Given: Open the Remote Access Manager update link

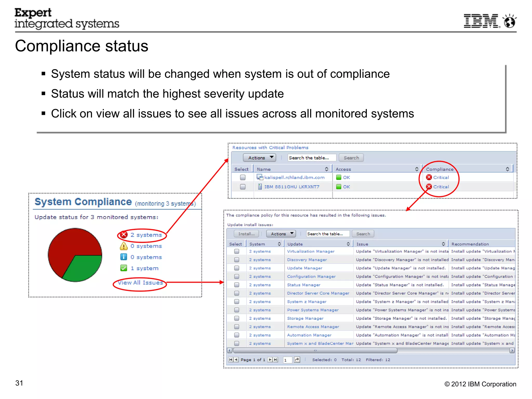Looking at the screenshot, I should (313, 327).
